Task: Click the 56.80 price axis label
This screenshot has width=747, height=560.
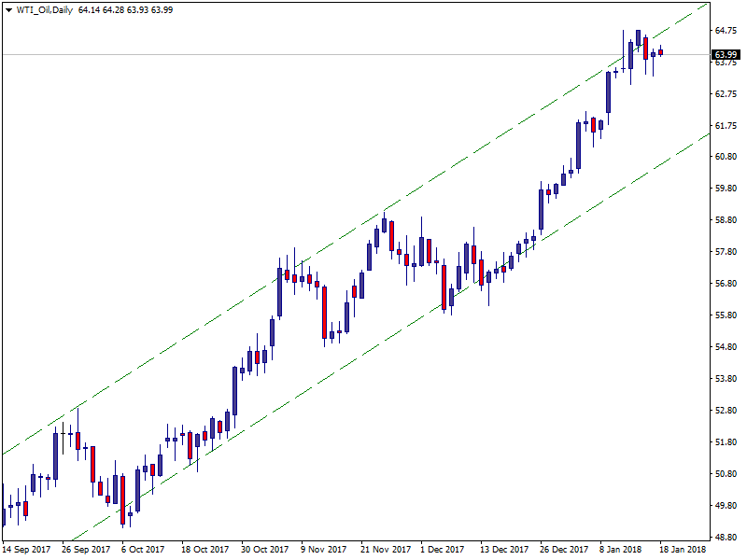Action: pos(726,284)
